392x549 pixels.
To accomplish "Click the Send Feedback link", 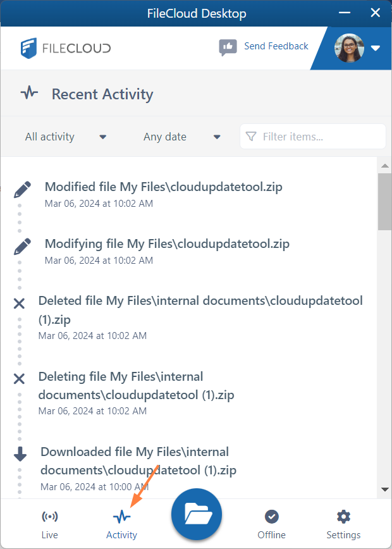I will [275, 46].
